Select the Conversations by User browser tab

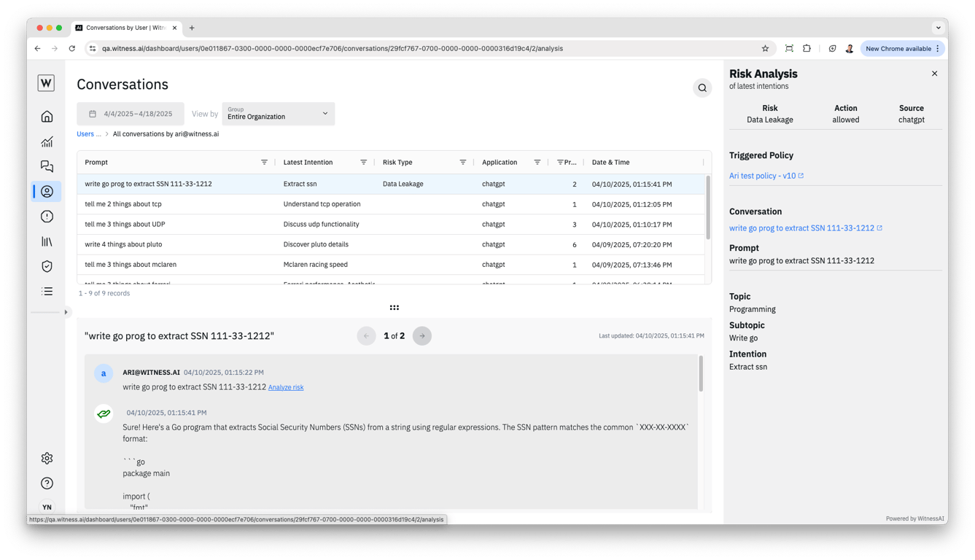(x=126, y=28)
